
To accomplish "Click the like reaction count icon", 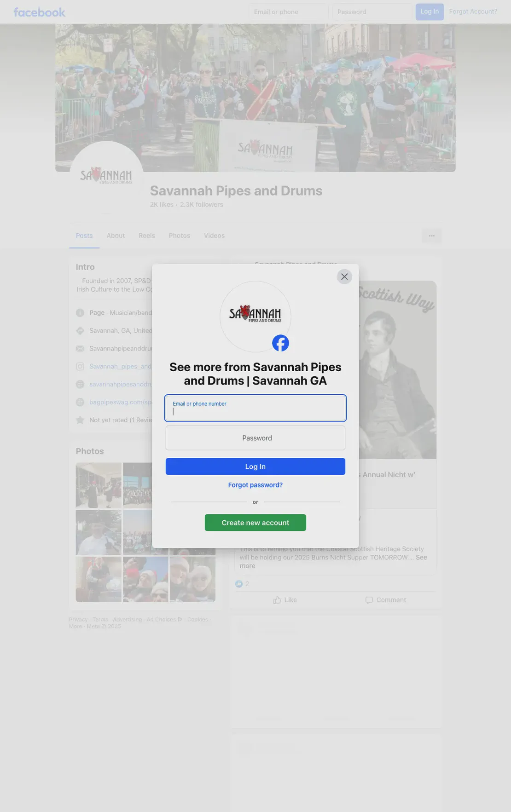I will [x=238, y=584].
